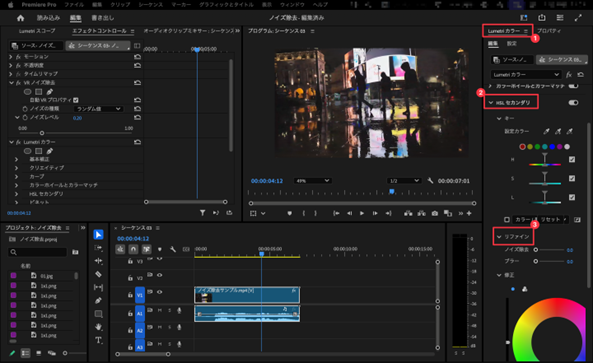The image size is (593, 363).
Task: Select the red HSL color swatch
Action: pyautogui.click(x=522, y=147)
